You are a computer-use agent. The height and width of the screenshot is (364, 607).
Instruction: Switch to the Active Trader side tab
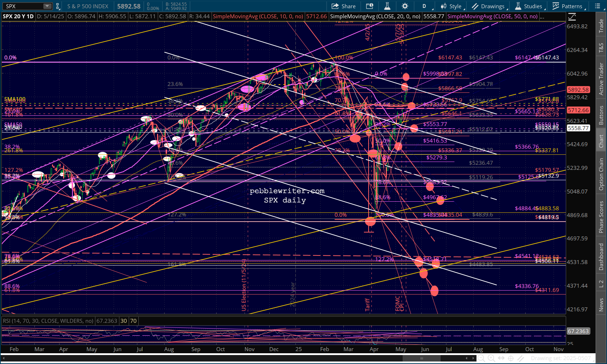(x=601, y=79)
